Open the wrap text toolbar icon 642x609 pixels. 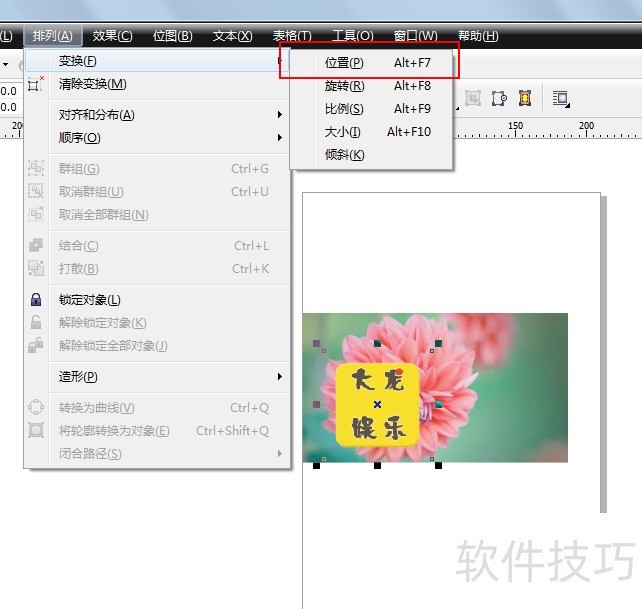tap(561, 99)
